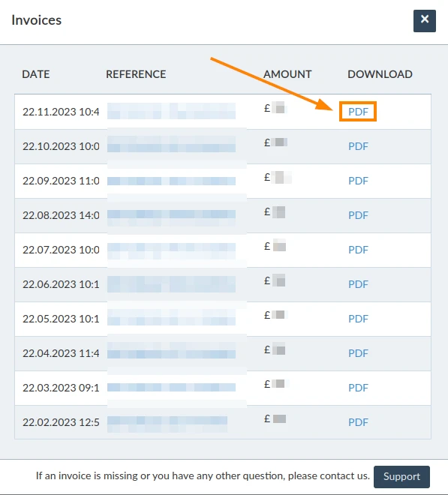Click the DATE column header
Screen dimensions: 448x495
click(x=36, y=74)
